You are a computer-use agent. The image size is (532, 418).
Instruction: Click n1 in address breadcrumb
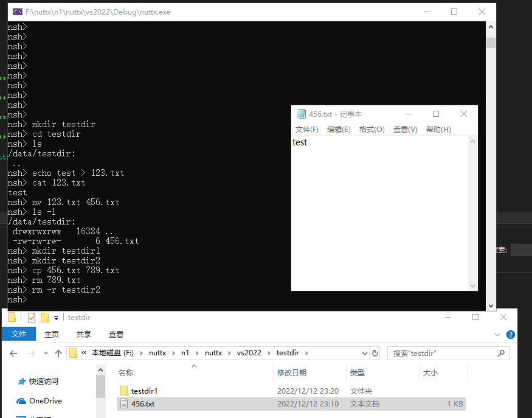185,353
